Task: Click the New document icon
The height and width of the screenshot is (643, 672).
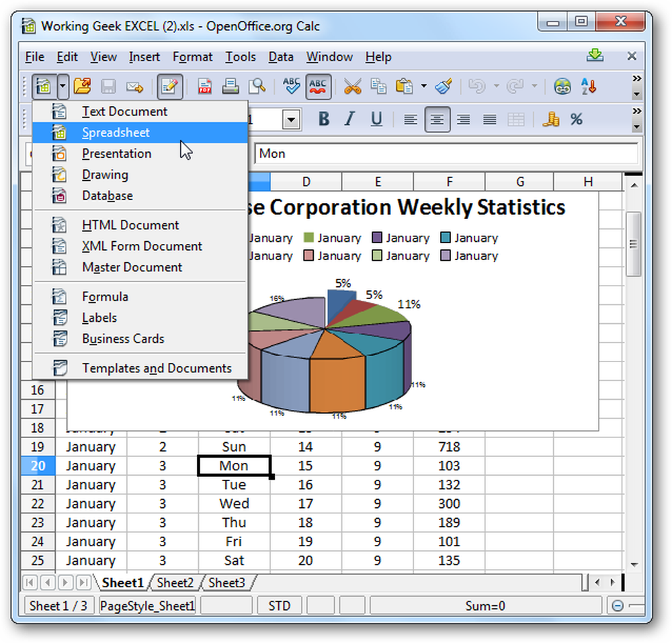Action: tap(44, 87)
